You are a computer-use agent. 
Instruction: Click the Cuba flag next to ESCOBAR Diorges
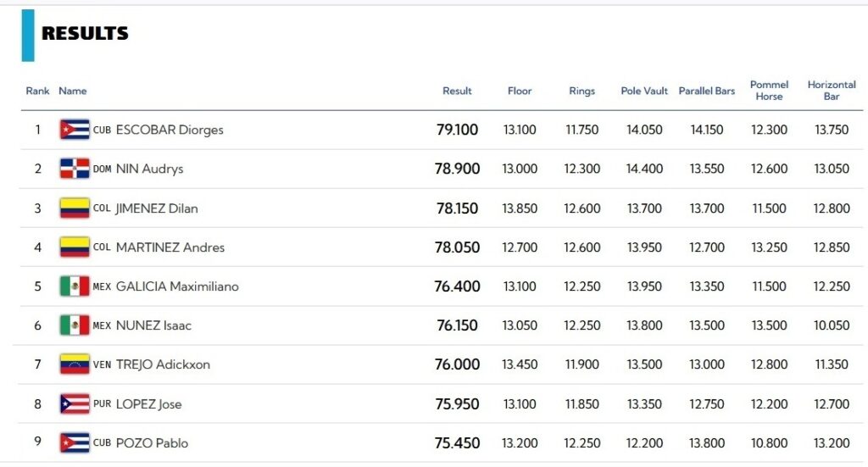pyautogui.click(x=75, y=130)
